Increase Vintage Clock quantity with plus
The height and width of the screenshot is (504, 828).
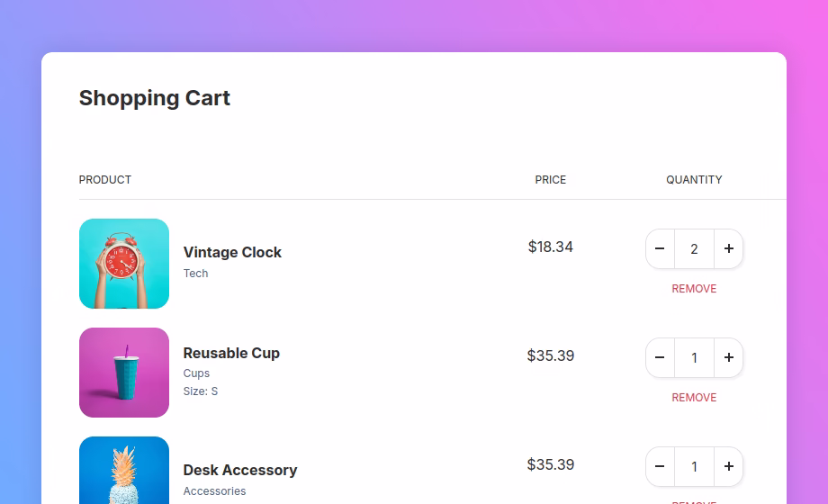pyautogui.click(x=729, y=248)
